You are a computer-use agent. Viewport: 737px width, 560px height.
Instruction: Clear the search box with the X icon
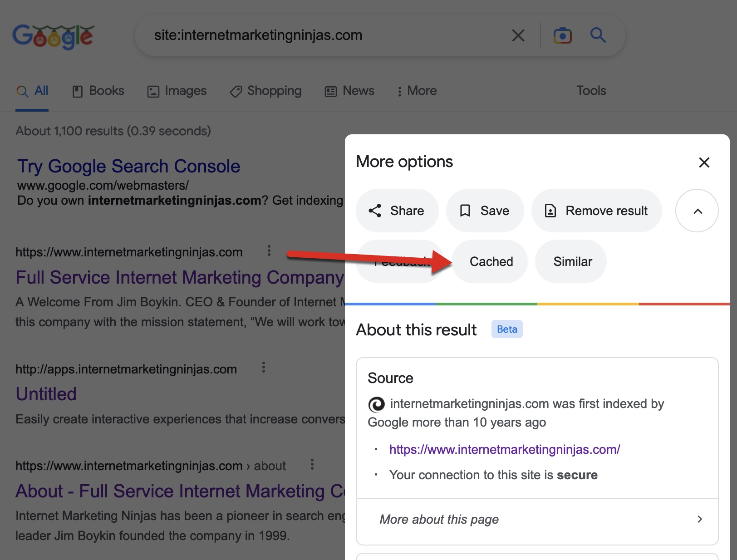click(518, 35)
